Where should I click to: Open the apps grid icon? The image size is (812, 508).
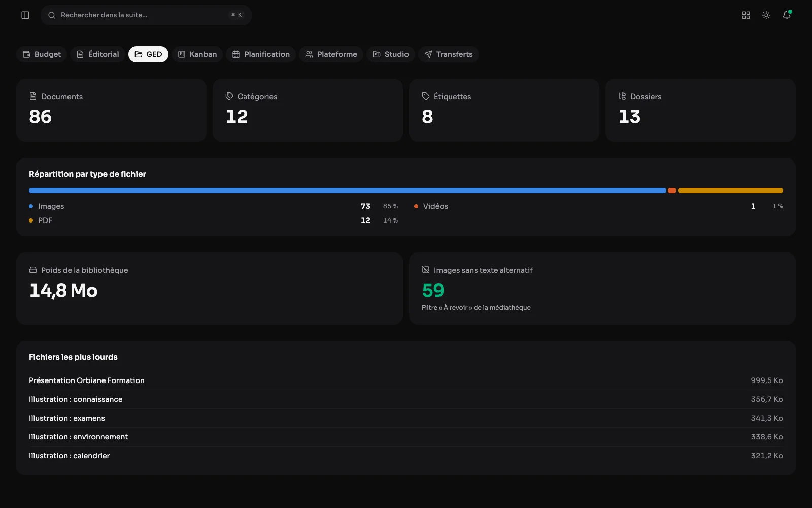click(746, 15)
